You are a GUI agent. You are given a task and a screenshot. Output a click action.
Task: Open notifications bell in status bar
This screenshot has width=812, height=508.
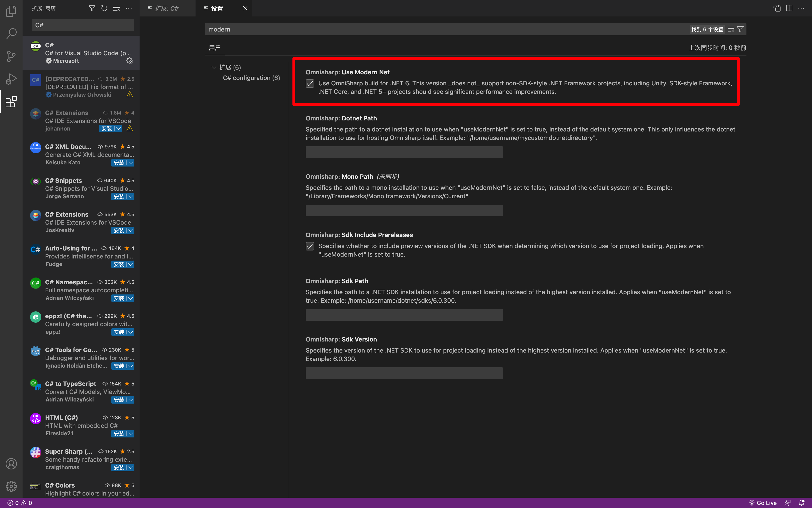(802, 503)
